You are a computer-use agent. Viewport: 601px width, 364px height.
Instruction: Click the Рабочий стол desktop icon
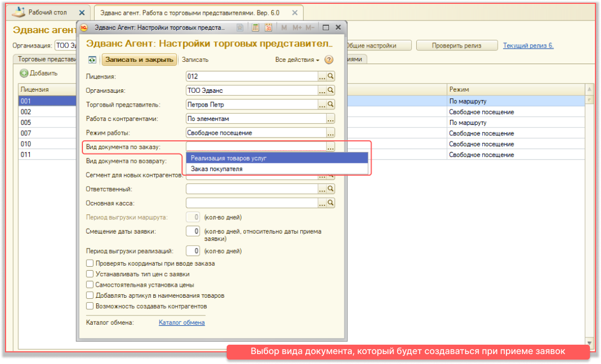18,12
